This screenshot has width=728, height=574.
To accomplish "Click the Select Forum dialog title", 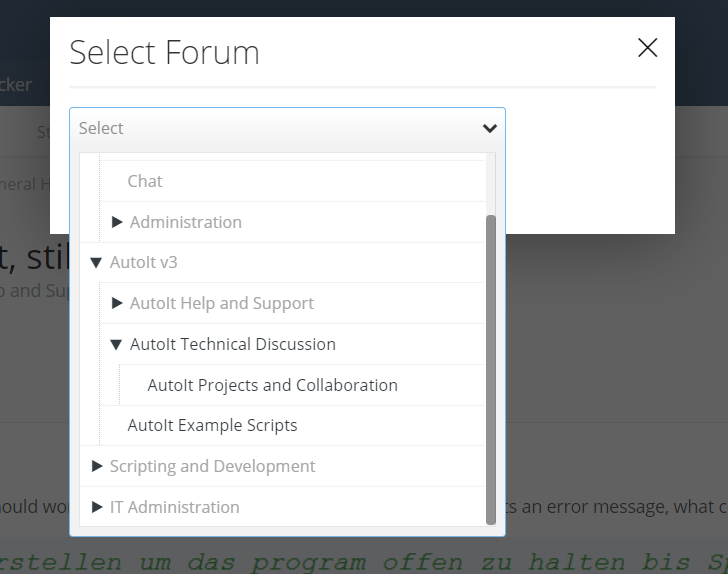I will (x=164, y=52).
